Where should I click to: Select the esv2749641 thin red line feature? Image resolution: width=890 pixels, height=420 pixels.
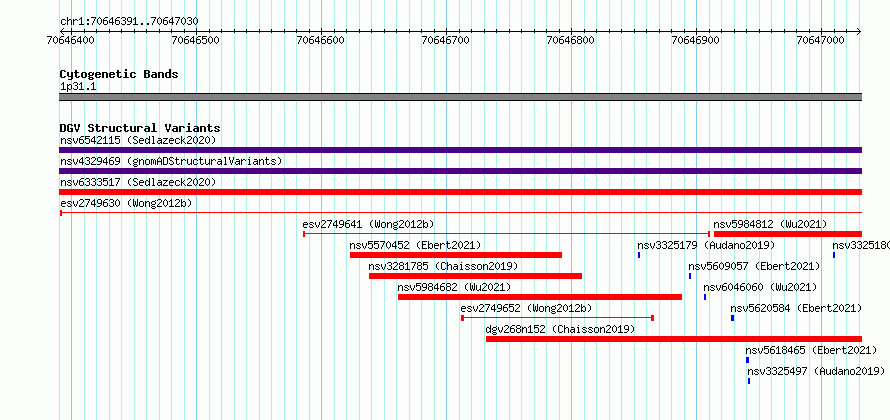point(506,234)
